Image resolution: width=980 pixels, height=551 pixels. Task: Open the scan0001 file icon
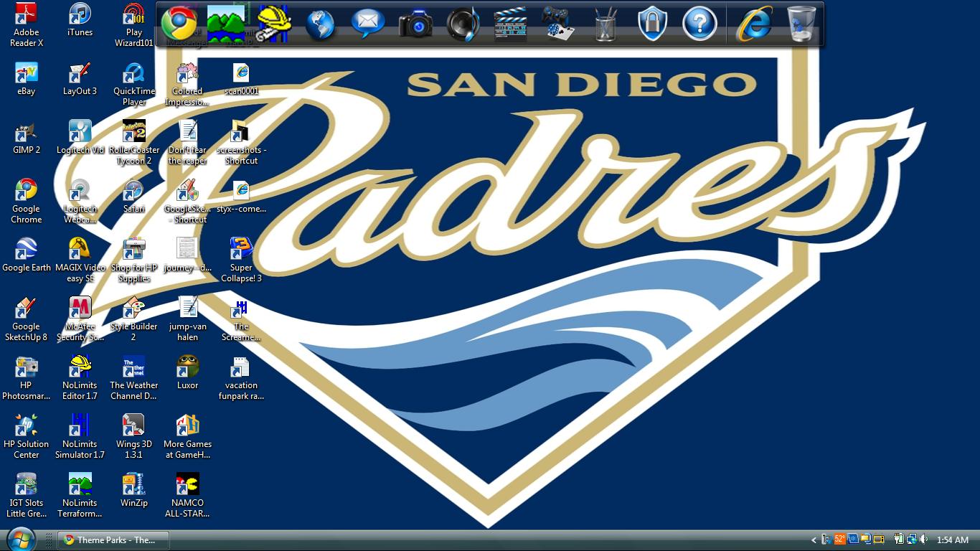pyautogui.click(x=241, y=79)
